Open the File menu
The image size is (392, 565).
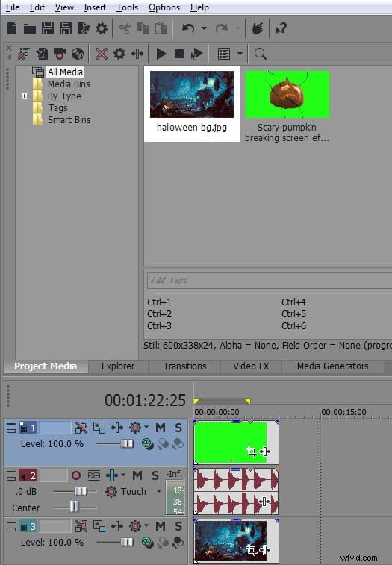pos(13,7)
